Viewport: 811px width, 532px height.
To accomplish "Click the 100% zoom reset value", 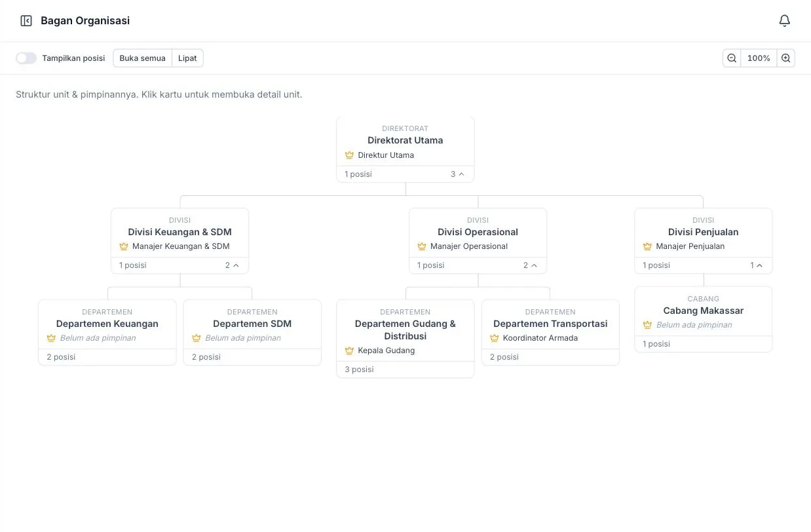I will tap(759, 58).
